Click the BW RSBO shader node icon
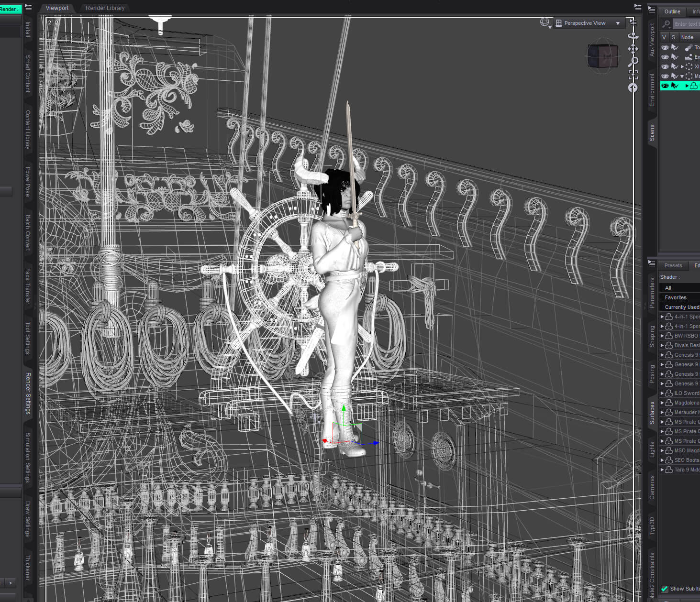This screenshot has width=700, height=602. 669,336
